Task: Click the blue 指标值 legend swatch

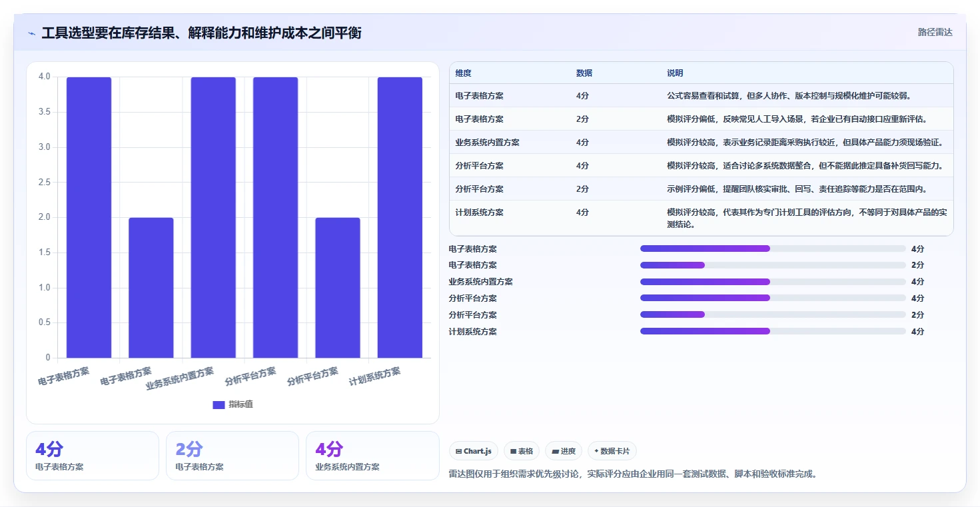Action: pyautogui.click(x=219, y=404)
